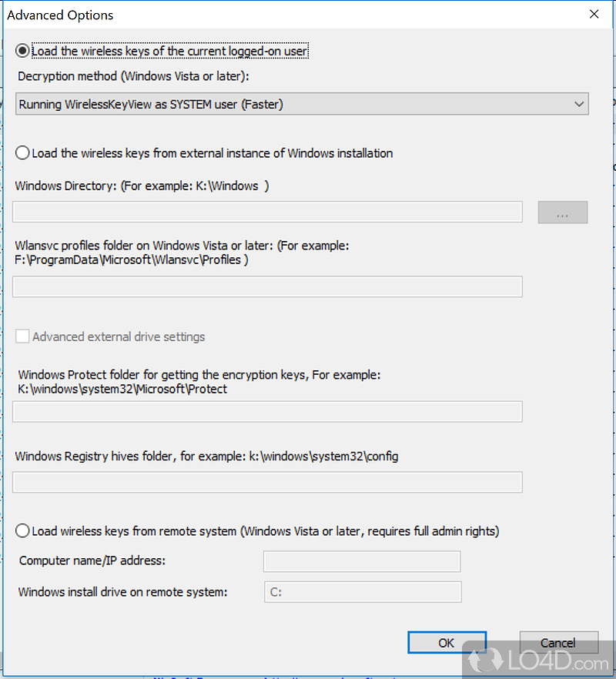Enable Advanced external drive settings checkbox
616x679 pixels.
pyautogui.click(x=23, y=336)
